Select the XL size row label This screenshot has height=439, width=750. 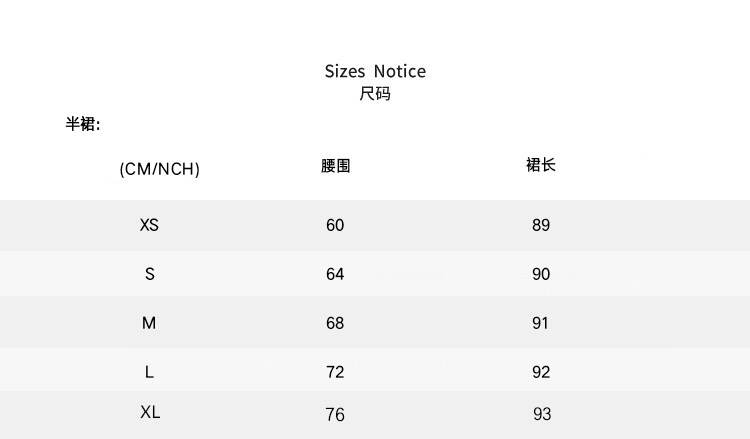coord(150,412)
